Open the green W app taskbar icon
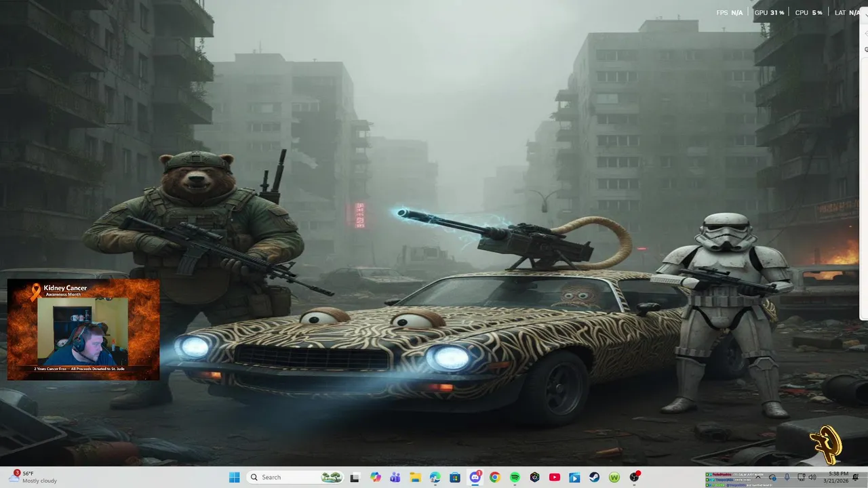This screenshot has height=488, width=868. [x=615, y=477]
